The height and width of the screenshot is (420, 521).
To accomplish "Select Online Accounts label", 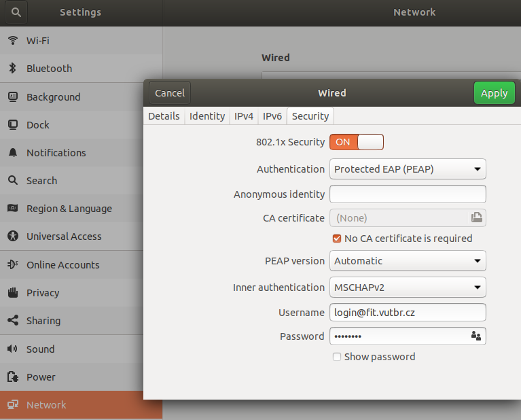I will point(62,265).
